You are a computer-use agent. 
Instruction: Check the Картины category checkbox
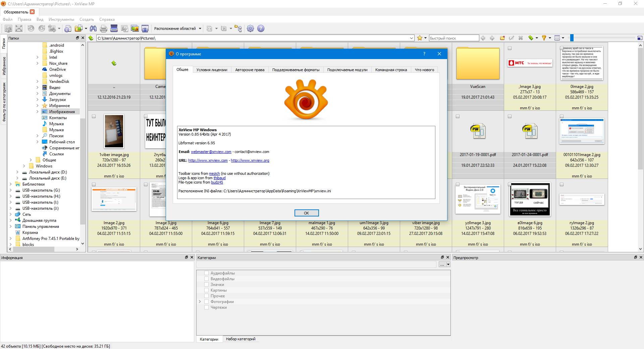coord(207,290)
